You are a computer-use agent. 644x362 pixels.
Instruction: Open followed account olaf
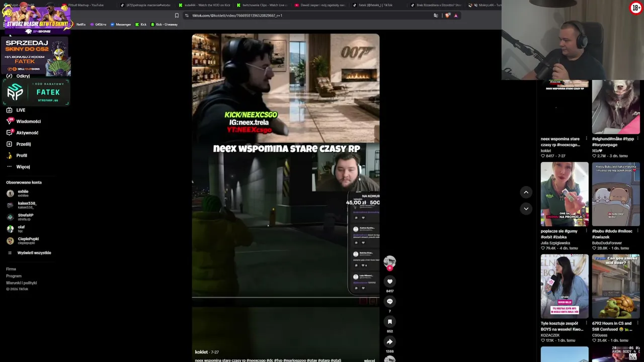(x=16, y=229)
